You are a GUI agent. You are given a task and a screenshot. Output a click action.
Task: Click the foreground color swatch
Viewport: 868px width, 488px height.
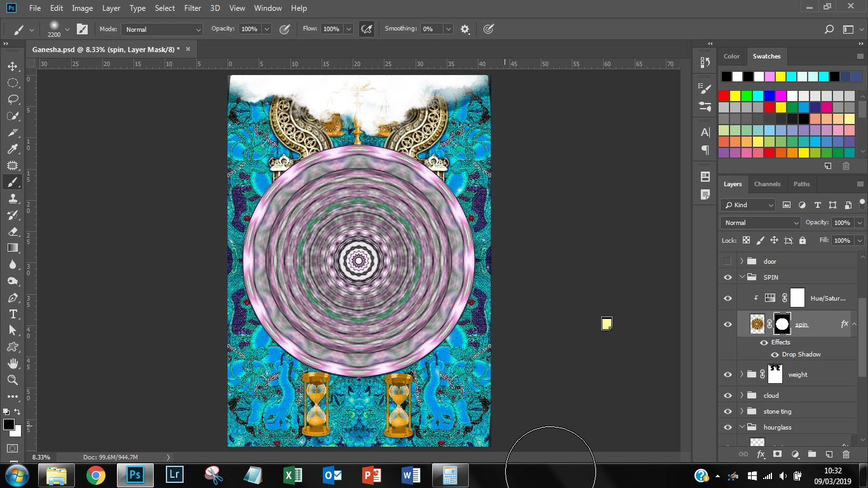click(x=8, y=424)
